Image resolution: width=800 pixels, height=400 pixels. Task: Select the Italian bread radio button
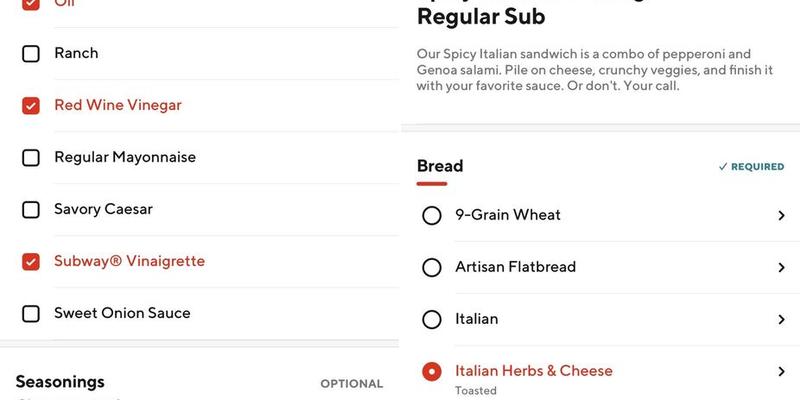[432, 319]
